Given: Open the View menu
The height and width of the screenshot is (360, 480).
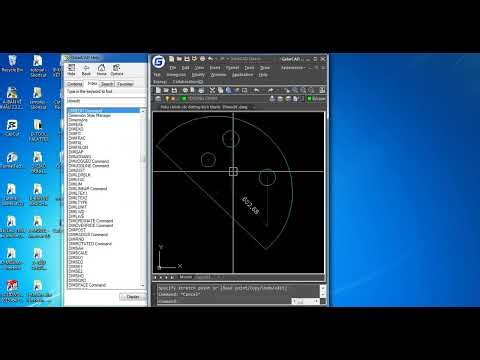Looking at the screenshot, I should 199,68.
